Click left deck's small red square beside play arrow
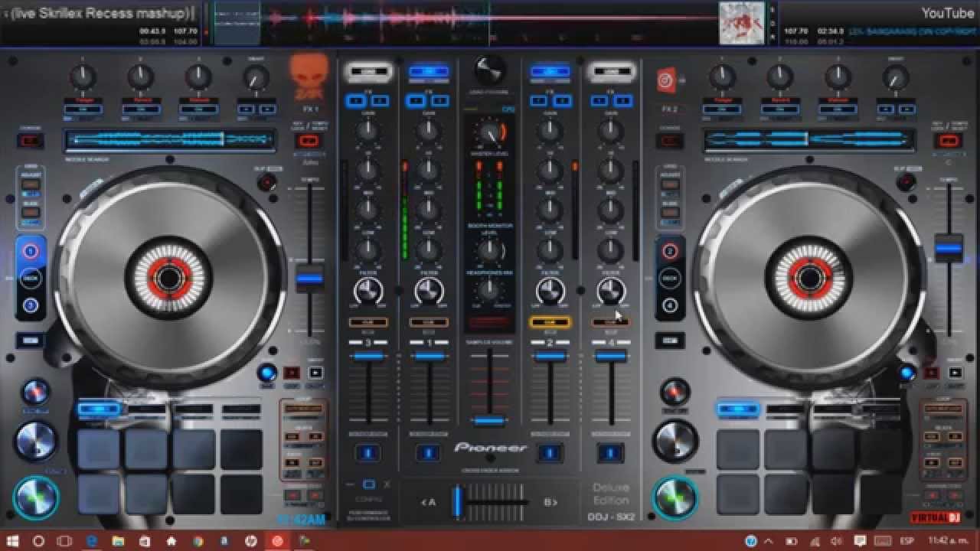The width and height of the screenshot is (980, 551). 292,373
